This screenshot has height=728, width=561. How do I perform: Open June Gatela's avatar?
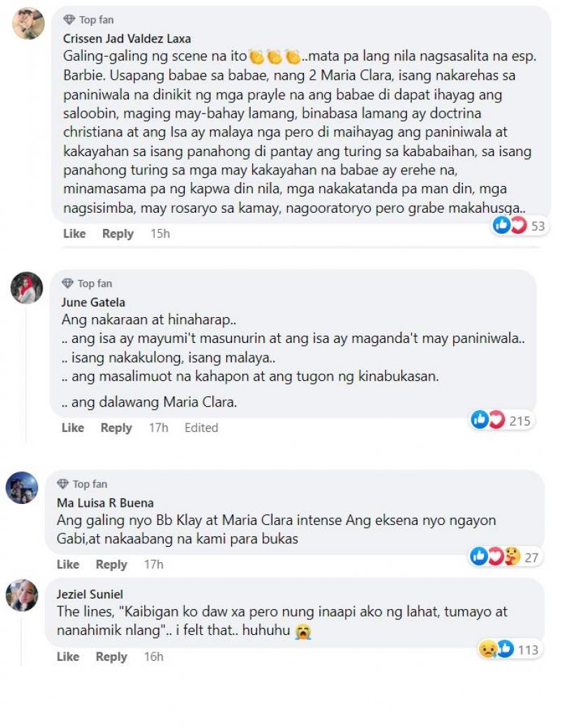pos(27,288)
